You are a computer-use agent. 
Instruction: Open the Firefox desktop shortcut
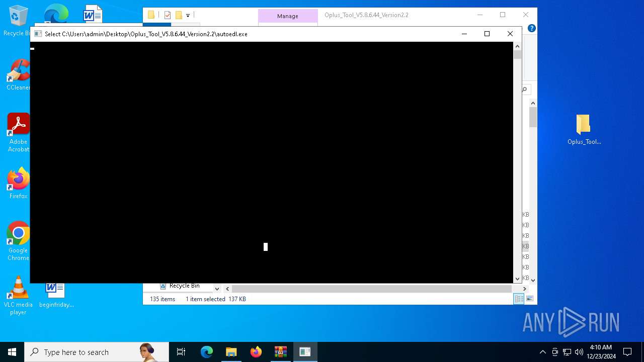click(x=18, y=184)
